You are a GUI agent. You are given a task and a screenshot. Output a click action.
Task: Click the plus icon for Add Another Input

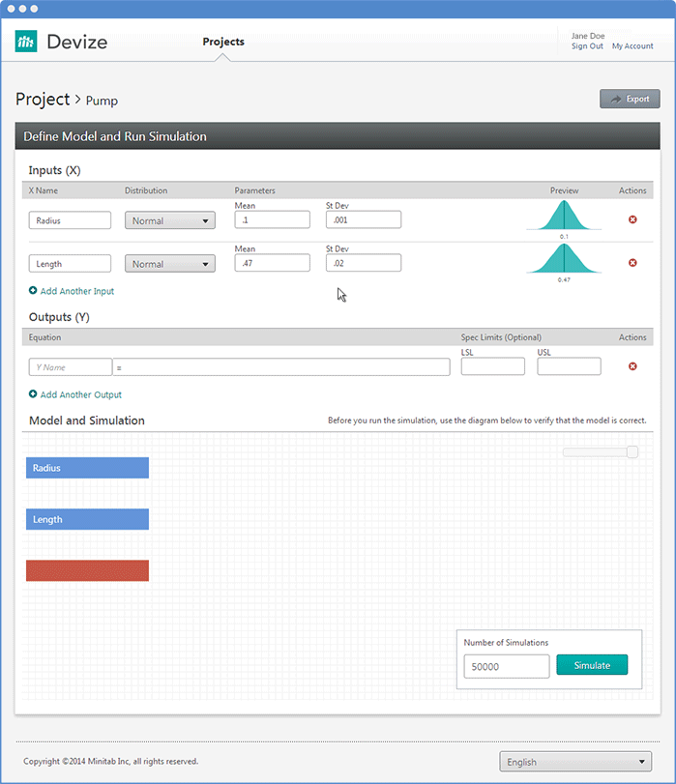click(x=33, y=291)
